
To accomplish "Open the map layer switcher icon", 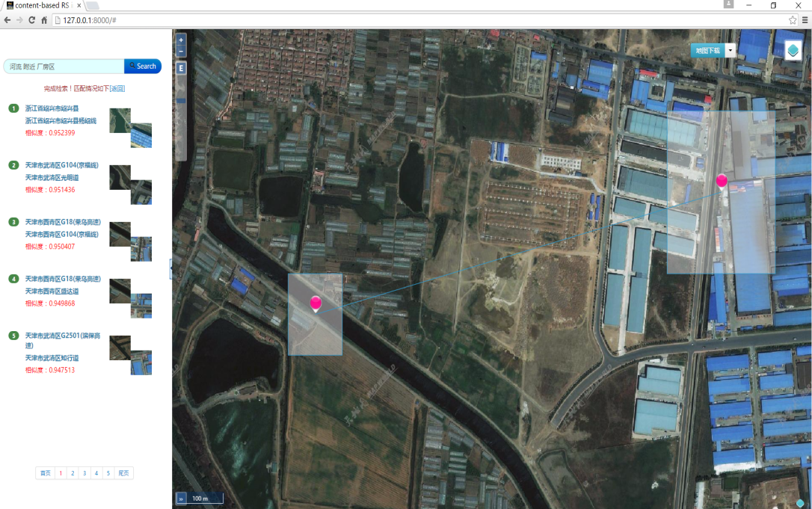I will coord(793,51).
